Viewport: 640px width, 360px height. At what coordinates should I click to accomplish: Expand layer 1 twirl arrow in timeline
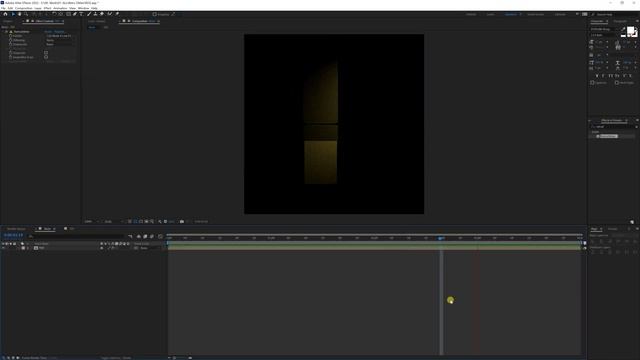click(x=18, y=248)
